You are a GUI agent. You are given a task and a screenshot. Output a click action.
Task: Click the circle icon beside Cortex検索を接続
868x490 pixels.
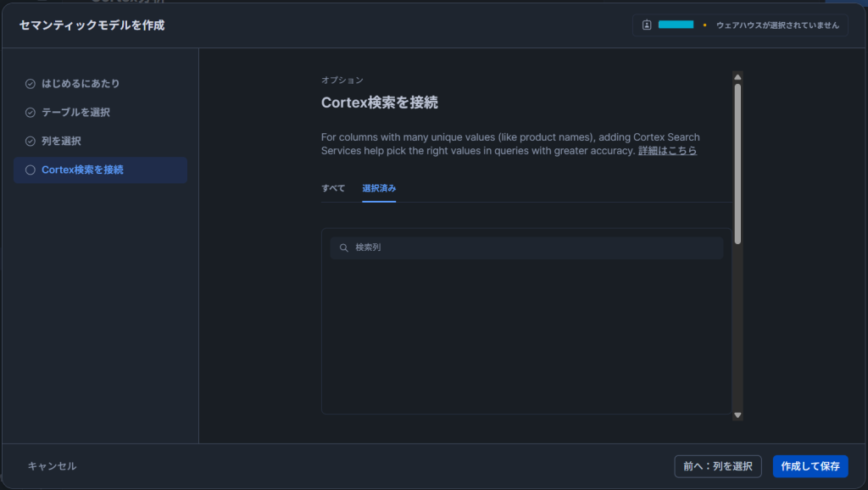31,170
